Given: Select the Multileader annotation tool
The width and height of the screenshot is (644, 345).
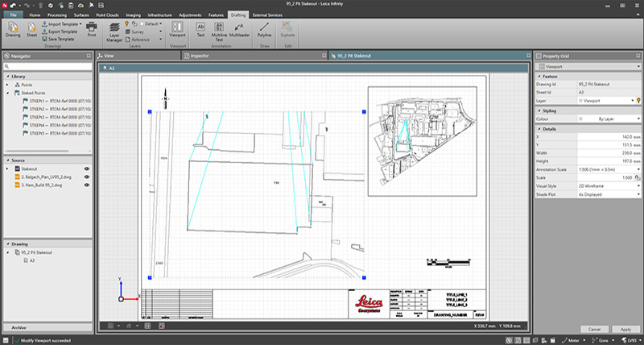Looking at the screenshot, I should (x=237, y=30).
